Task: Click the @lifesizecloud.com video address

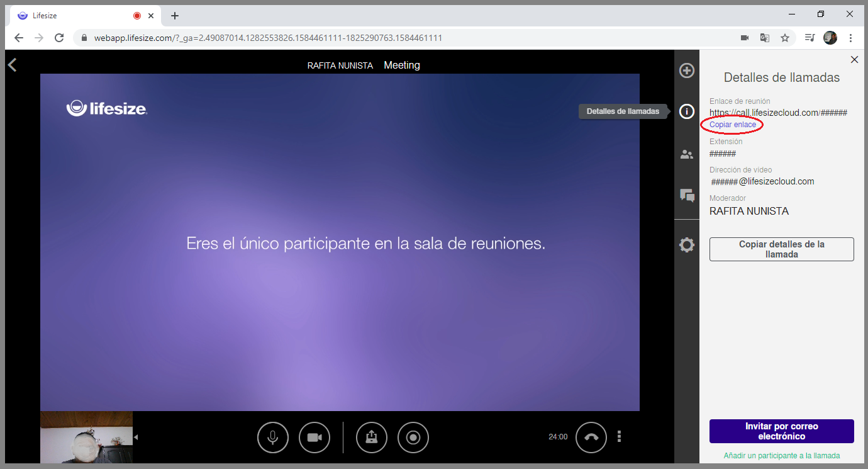Action: [x=762, y=181]
